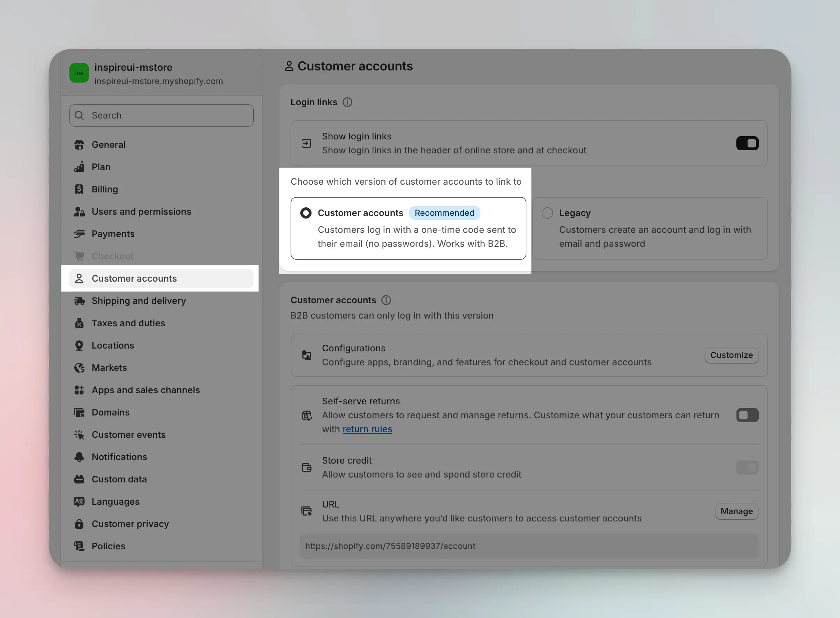Screen dimensions: 840x618
Task: Click the Customize button for Configurations
Action: coord(731,355)
